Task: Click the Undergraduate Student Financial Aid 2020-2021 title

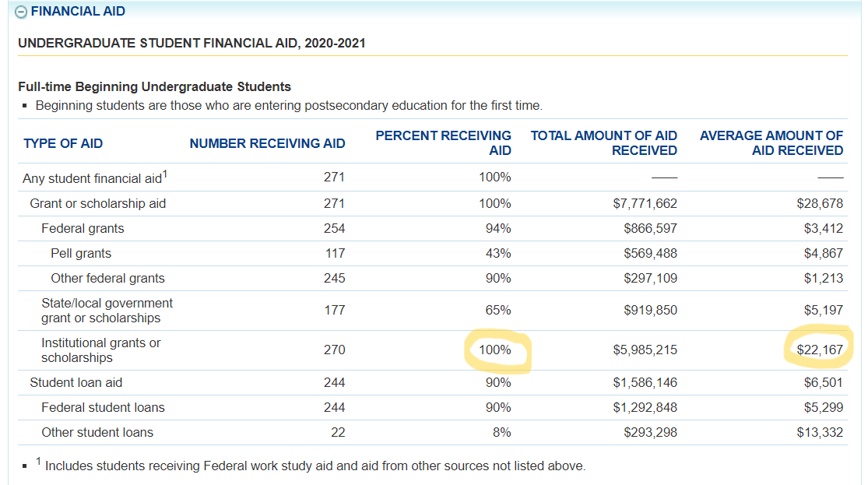Action: (192, 43)
